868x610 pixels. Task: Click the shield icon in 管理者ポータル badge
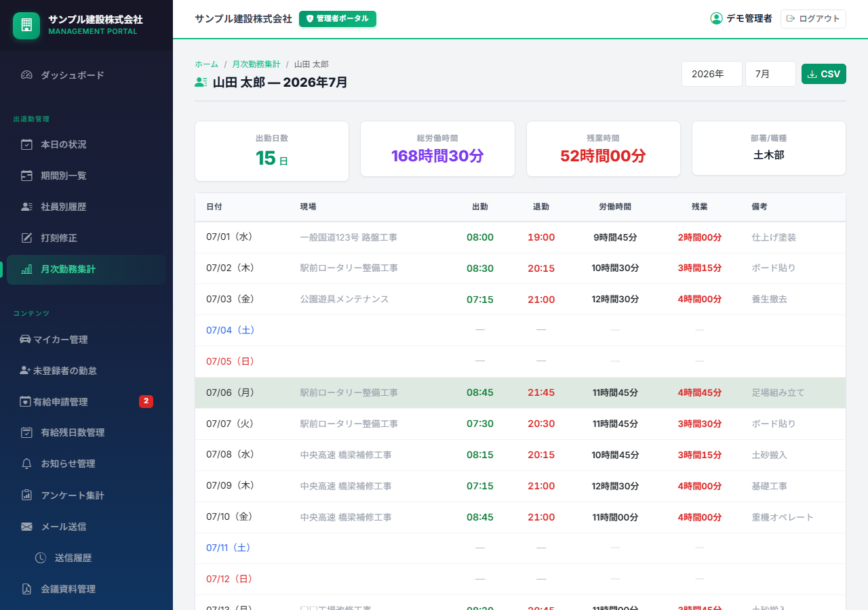310,19
